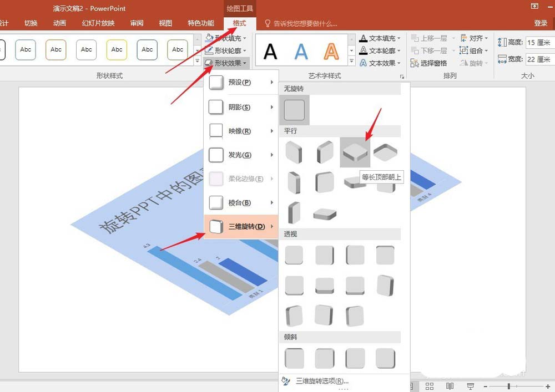Apply the orange outlined WordArt style
Image resolution: width=555 pixels, height=392 pixels.
click(331, 51)
